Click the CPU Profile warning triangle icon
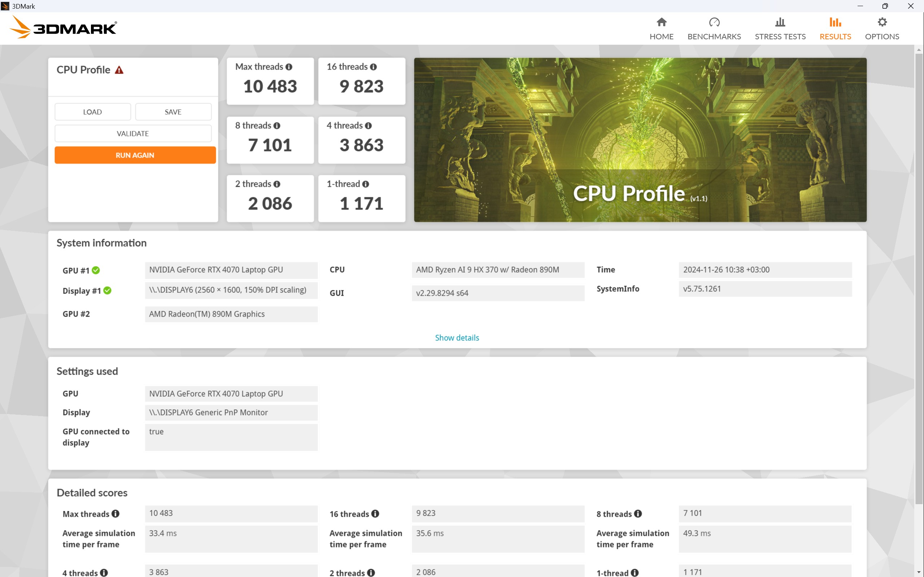The image size is (924, 577). (x=119, y=70)
